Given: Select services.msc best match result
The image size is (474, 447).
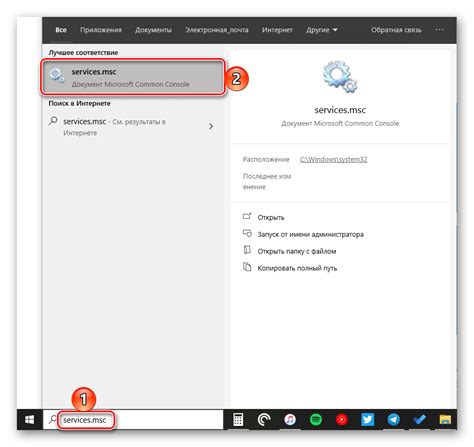Looking at the screenshot, I should (133, 78).
